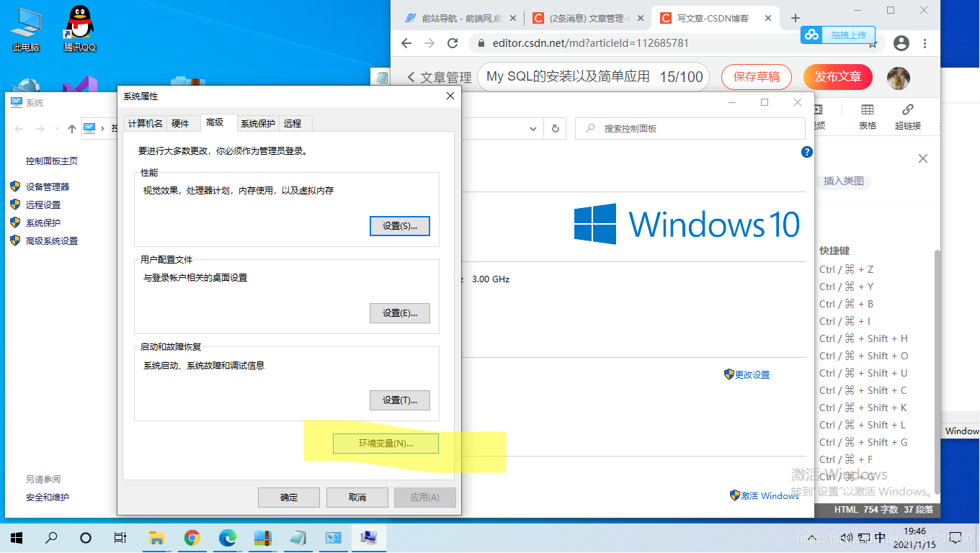980x553 pixels.
Task: Close the CSDN help side panel
Action: coord(923,158)
